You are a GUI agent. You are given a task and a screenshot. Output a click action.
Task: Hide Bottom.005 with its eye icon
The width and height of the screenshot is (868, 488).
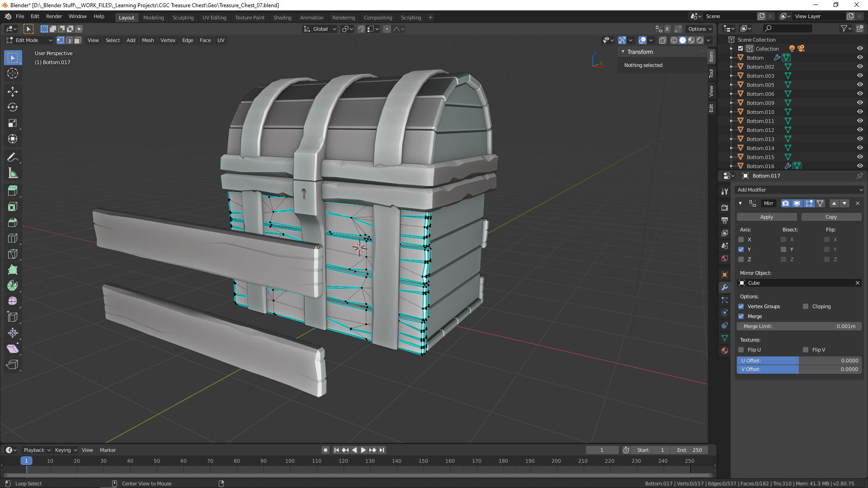point(860,84)
